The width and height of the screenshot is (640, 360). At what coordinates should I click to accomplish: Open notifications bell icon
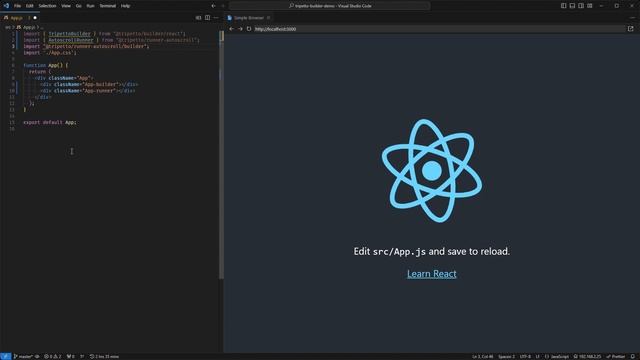coord(633,356)
